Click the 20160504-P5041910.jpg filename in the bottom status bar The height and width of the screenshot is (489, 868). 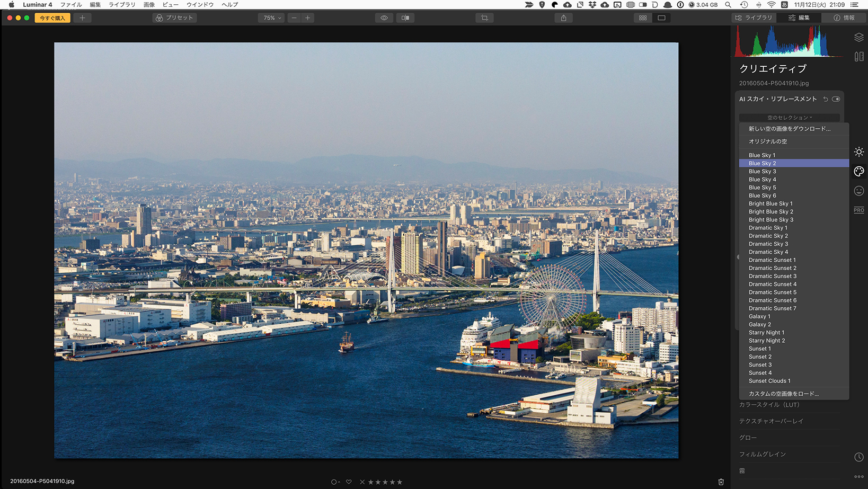[42, 482]
